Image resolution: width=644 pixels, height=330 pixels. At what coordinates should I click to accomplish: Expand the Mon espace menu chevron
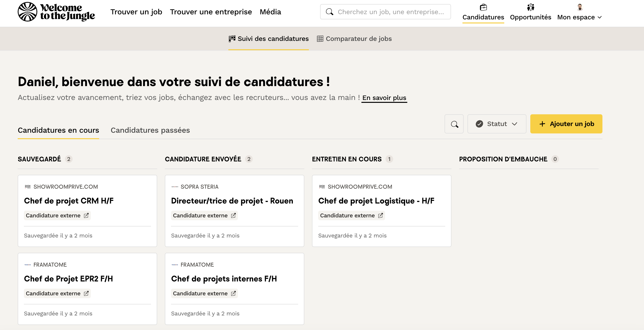(600, 17)
